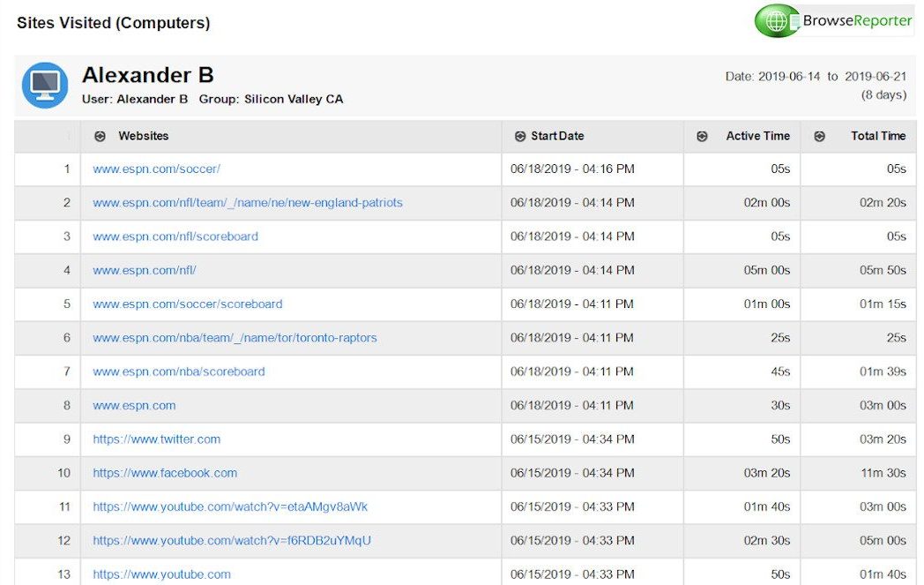Open the www.espn.com link in row 8
This screenshot has width=924, height=585.
134,405
